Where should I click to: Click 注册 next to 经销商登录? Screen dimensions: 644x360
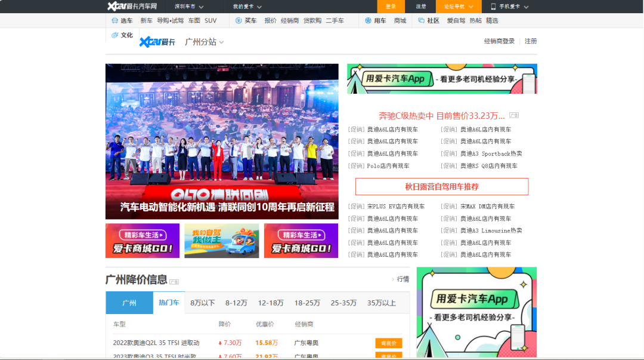tap(531, 41)
